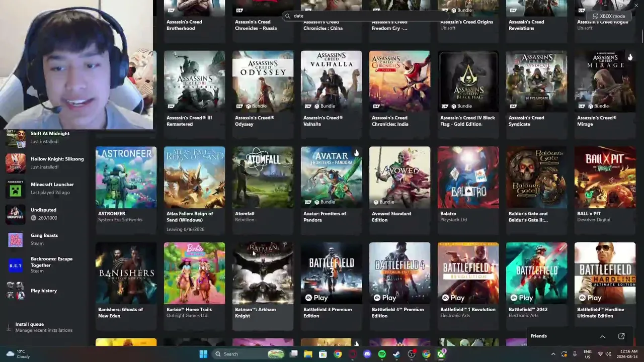Switch the ENG US input language
The width and height of the screenshot is (644, 362).
coord(587,354)
